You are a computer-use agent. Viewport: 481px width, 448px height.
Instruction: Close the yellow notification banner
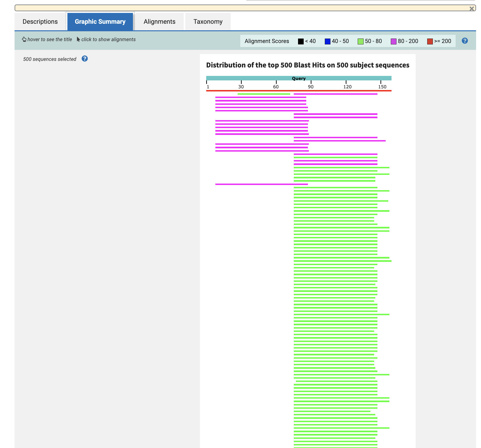coord(471,9)
